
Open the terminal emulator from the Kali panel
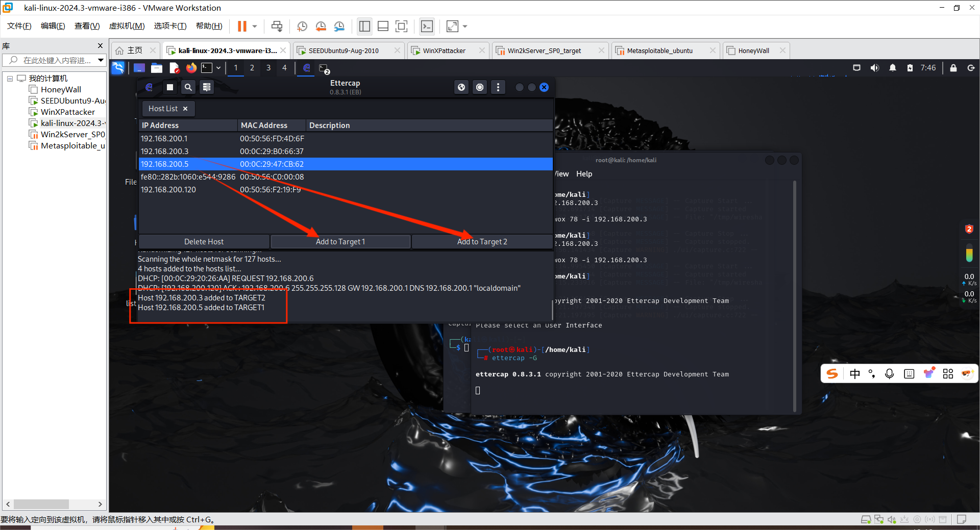(207, 68)
